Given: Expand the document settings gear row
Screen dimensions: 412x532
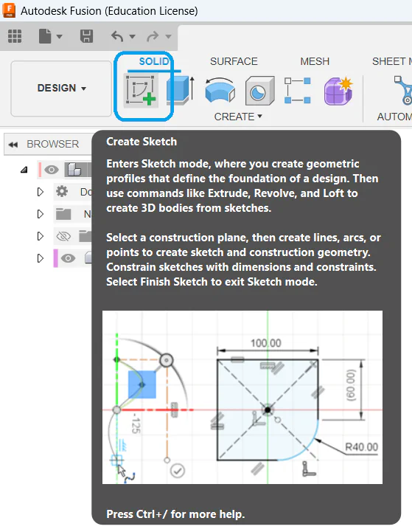Looking at the screenshot, I should click(x=41, y=192).
